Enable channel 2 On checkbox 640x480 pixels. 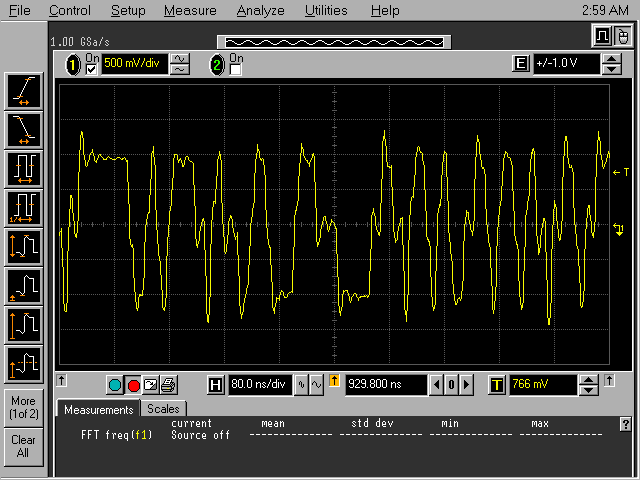[236, 70]
